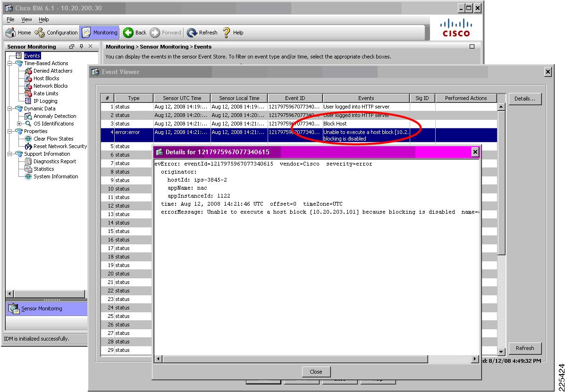This screenshot has height=392, width=565.
Task: Open IP Logging tree item
Action: click(45, 101)
